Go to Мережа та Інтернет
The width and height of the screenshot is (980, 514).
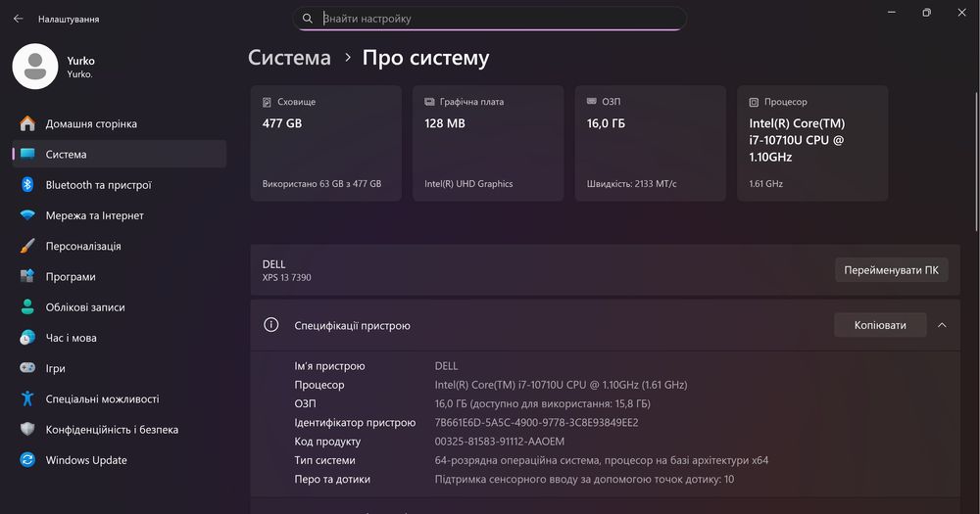pos(120,214)
